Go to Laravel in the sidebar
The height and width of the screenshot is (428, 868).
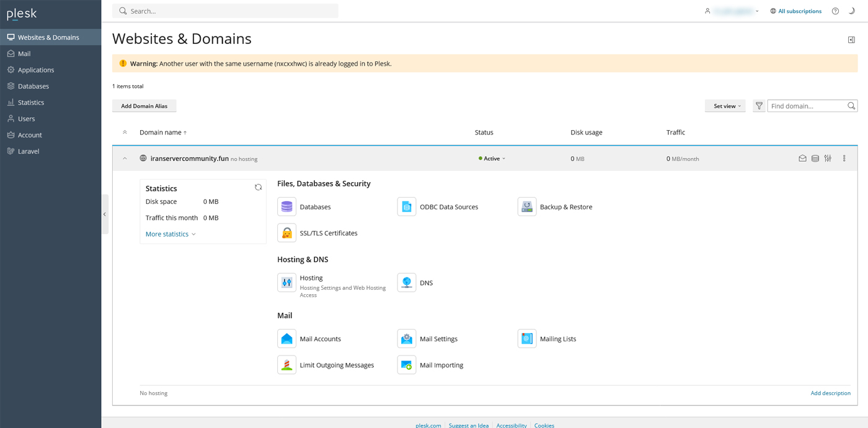pos(29,151)
